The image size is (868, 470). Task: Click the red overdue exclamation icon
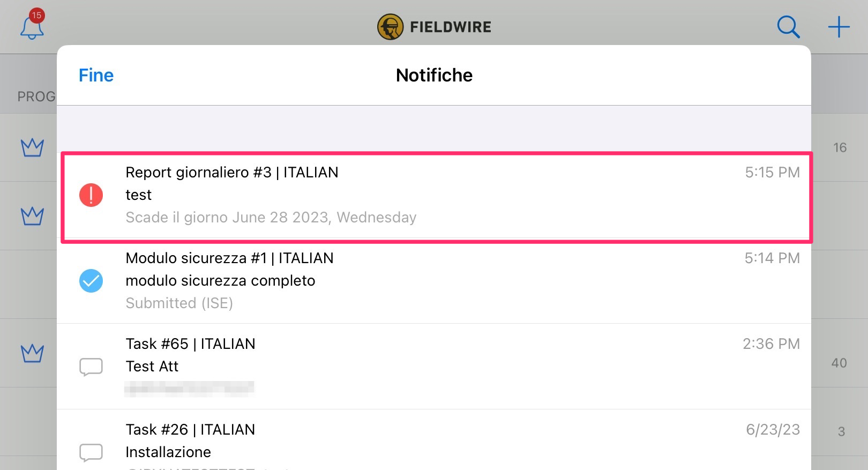click(91, 195)
